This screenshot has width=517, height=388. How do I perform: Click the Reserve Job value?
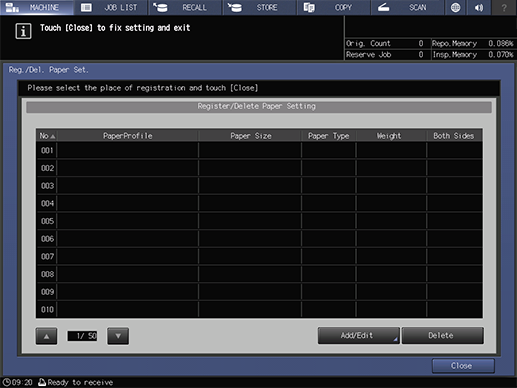click(x=421, y=55)
